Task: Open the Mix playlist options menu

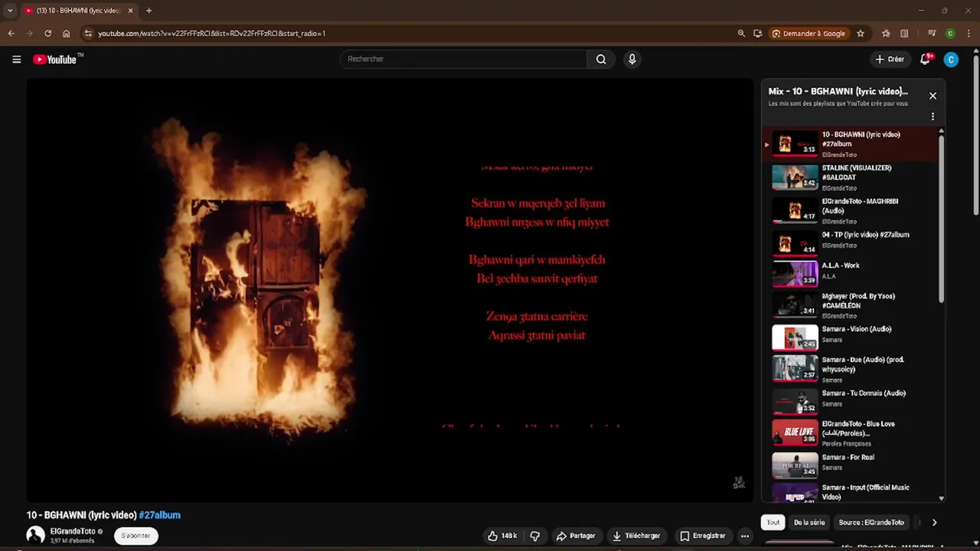Action: coord(933,116)
